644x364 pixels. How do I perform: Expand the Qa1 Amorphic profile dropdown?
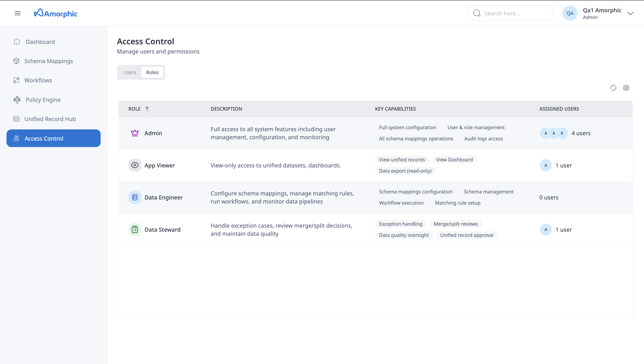pyautogui.click(x=630, y=13)
